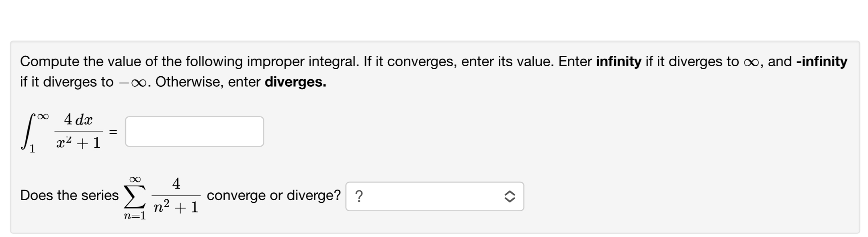Click the bold word infinity in the instructions
Image resolution: width=868 pixels, height=237 pixels.
click(x=619, y=61)
